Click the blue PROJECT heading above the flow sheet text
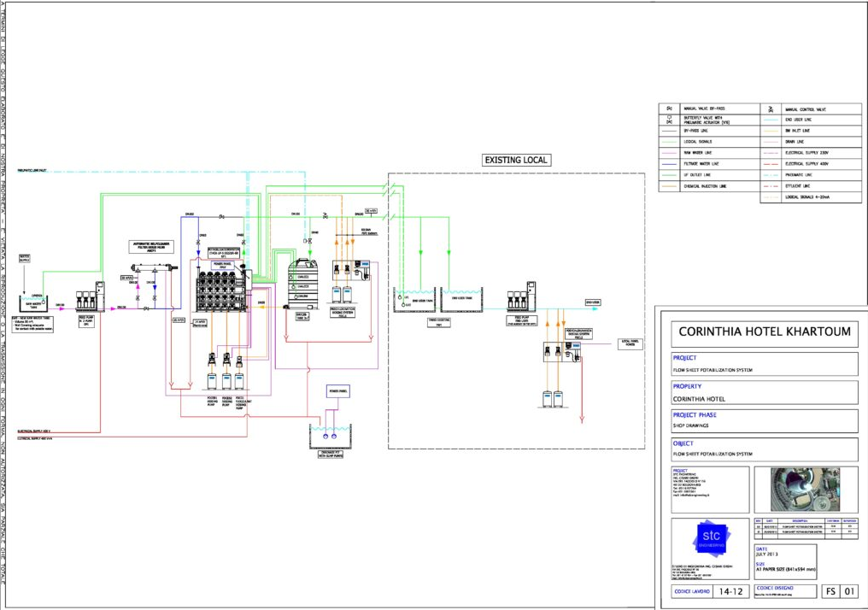This screenshot has width=868, height=610. (x=685, y=358)
